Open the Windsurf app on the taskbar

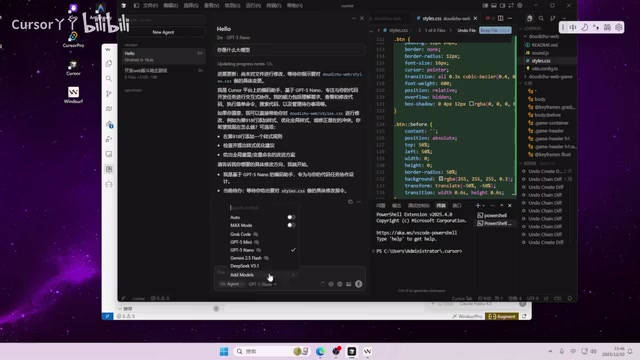[367, 351]
